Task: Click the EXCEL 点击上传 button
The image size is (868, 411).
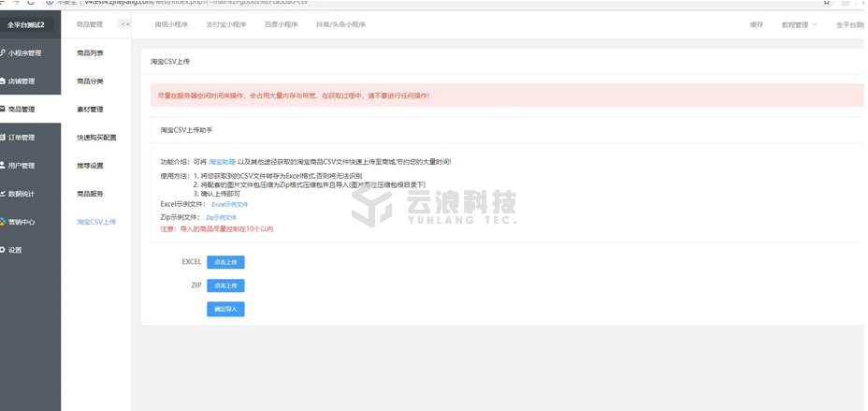Action: click(224, 262)
